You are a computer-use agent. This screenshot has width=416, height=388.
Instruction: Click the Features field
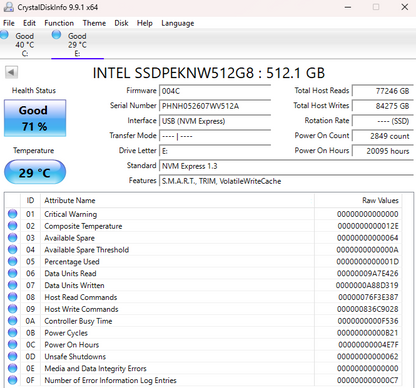tap(286, 181)
